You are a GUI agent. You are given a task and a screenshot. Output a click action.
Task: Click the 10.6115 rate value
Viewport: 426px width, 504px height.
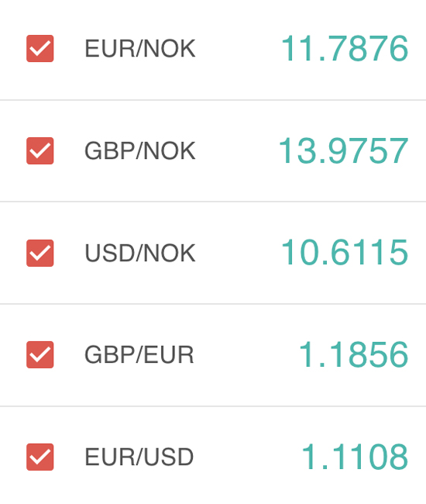(x=345, y=253)
